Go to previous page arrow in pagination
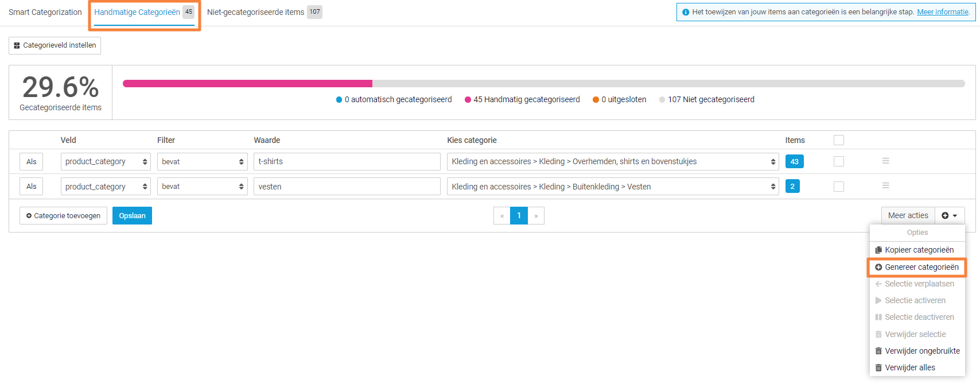The width and height of the screenshot is (980, 387). pos(502,216)
